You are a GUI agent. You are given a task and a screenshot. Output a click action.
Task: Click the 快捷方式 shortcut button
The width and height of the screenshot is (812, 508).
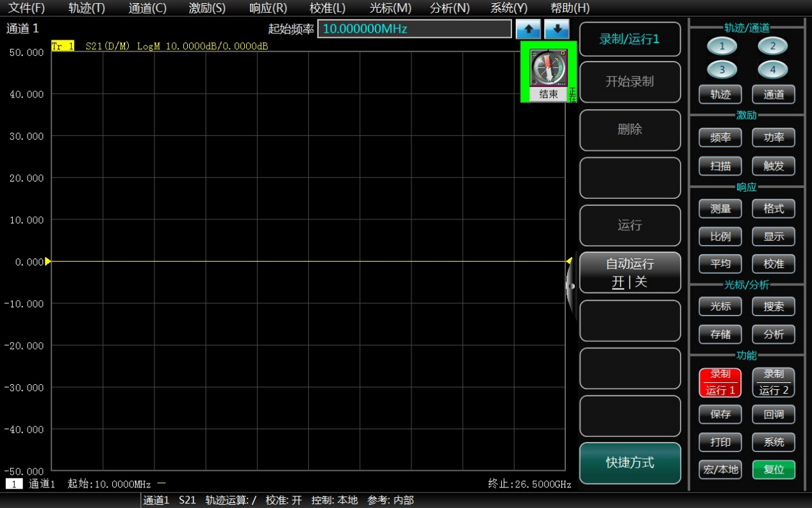tap(629, 463)
